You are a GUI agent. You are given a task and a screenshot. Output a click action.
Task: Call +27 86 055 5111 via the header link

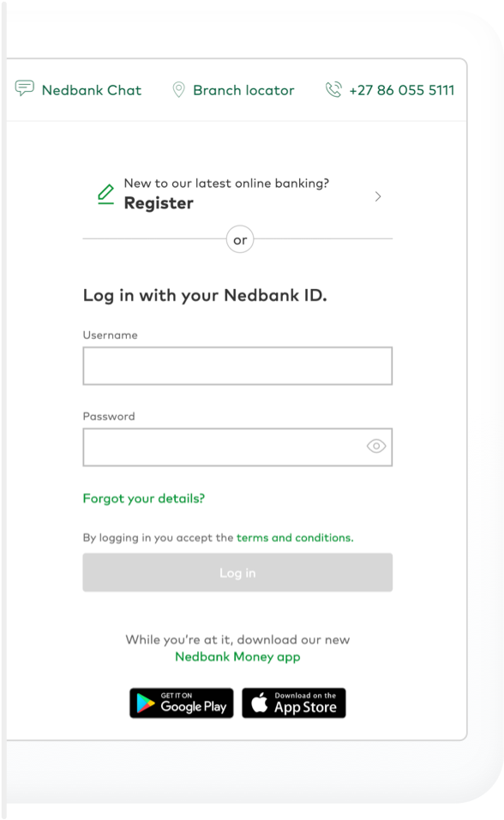click(402, 88)
